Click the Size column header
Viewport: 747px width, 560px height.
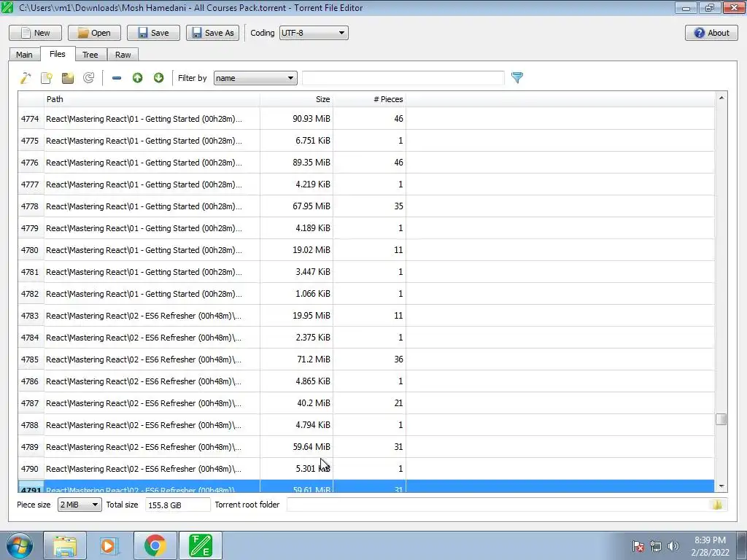tap(296, 99)
